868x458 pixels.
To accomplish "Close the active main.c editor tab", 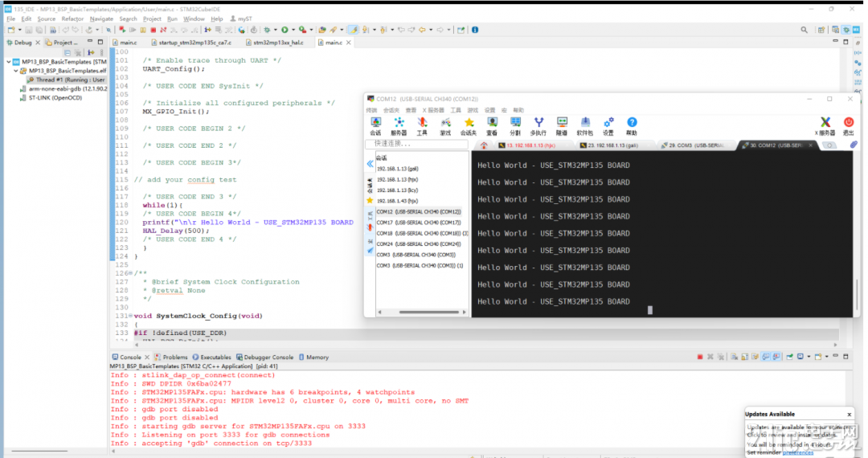I will click(348, 43).
